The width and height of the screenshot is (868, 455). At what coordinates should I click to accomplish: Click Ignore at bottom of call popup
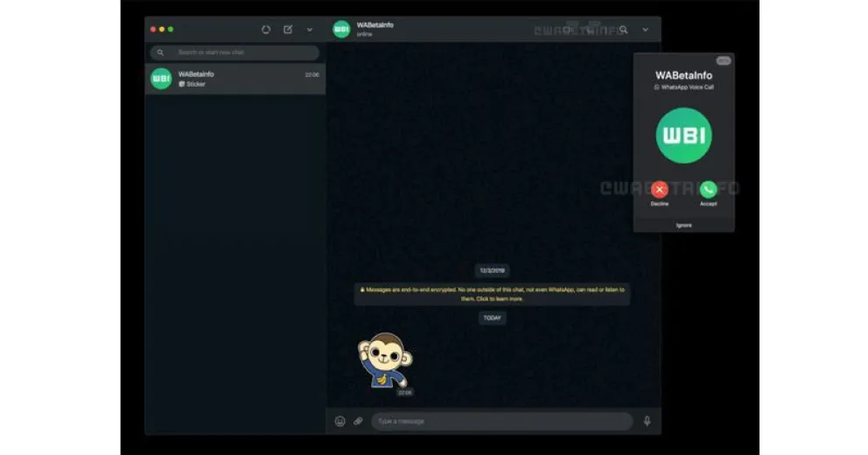(x=683, y=225)
